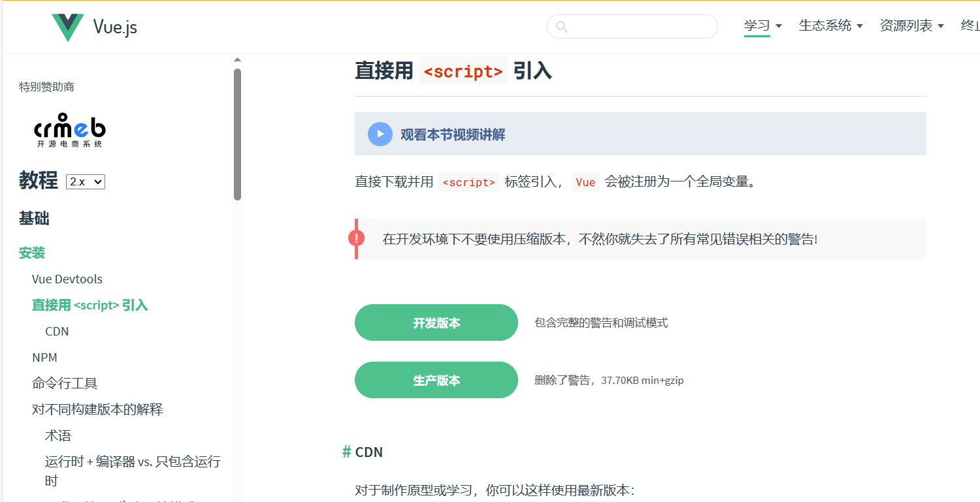This screenshot has height=502, width=980.
Task: Click the 开发版本 download button
Action: click(x=436, y=322)
